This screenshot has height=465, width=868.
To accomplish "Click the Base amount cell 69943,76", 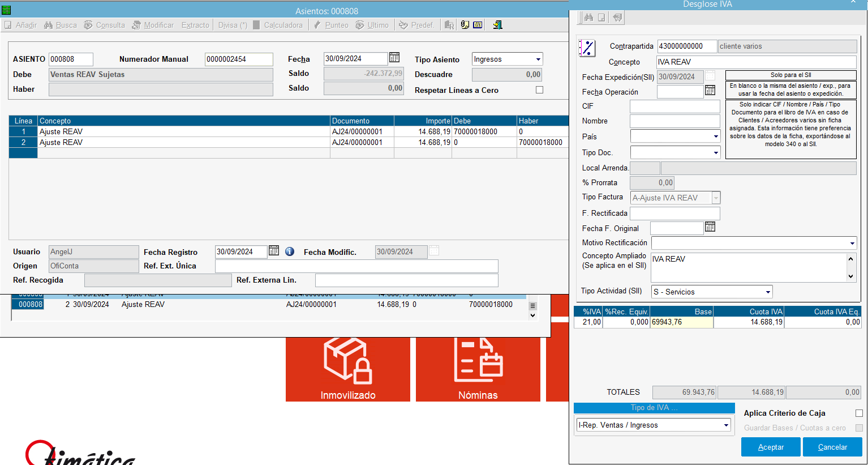I will [681, 322].
